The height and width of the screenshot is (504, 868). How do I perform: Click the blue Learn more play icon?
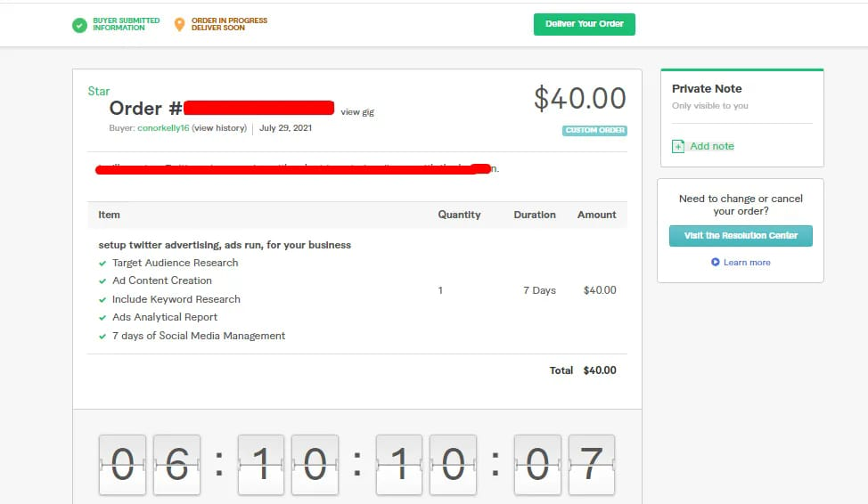pos(715,263)
